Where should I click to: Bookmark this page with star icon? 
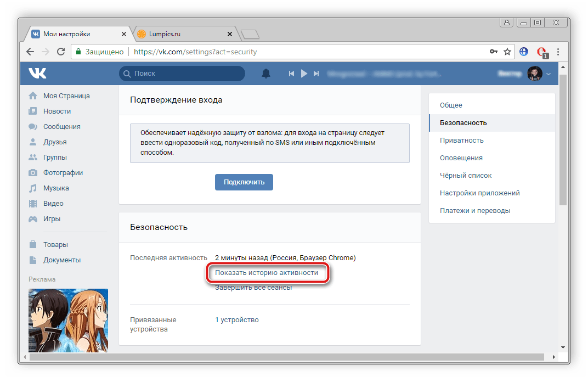click(507, 52)
